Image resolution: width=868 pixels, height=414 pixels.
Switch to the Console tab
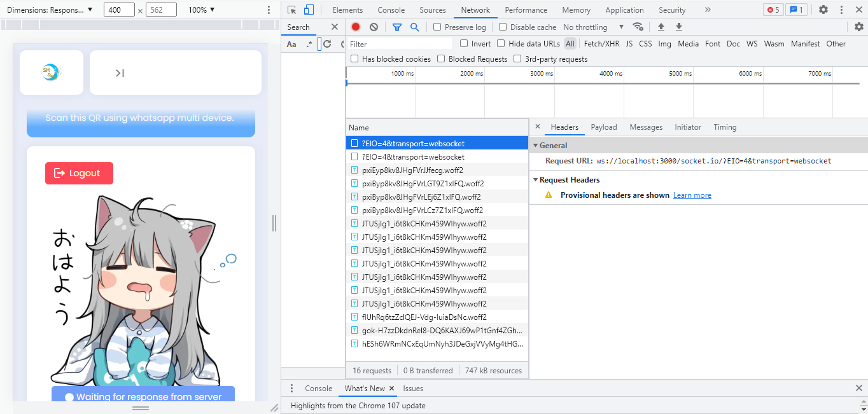(x=391, y=10)
